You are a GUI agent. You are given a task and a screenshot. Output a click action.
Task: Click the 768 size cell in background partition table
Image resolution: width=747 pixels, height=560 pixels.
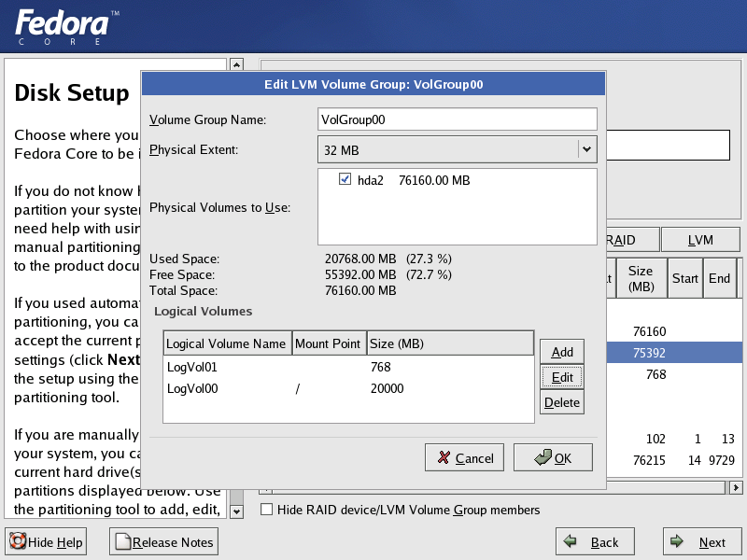coord(655,375)
